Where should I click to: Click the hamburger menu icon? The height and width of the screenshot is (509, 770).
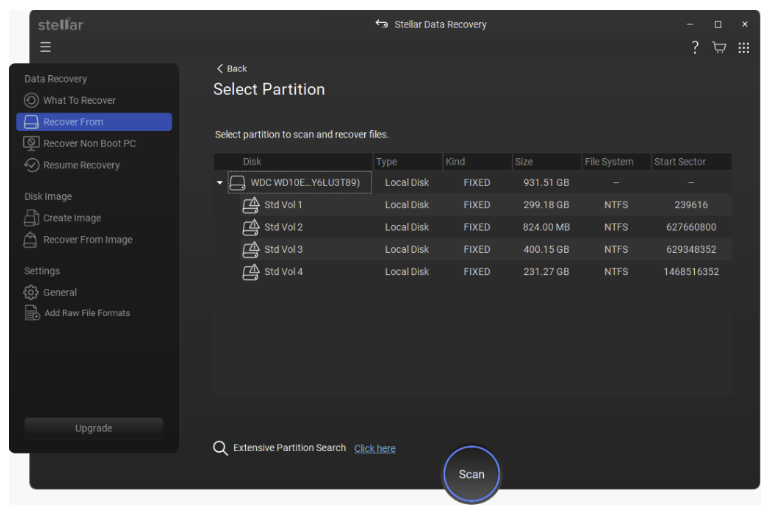(45, 48)
